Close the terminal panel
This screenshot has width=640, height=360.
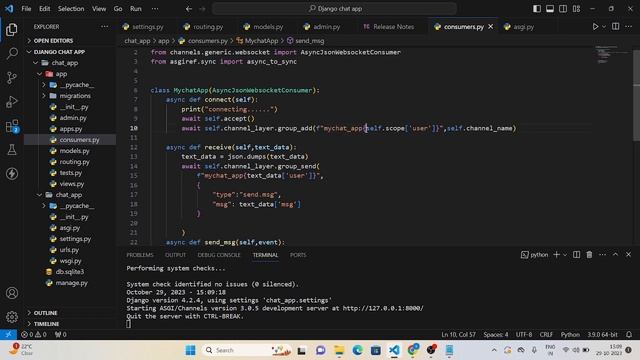pyautogui.click(x=629, y=255)
